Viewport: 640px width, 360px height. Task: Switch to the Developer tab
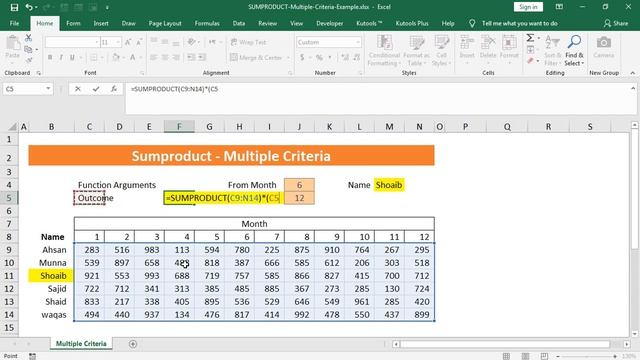[x=329, y=23]
